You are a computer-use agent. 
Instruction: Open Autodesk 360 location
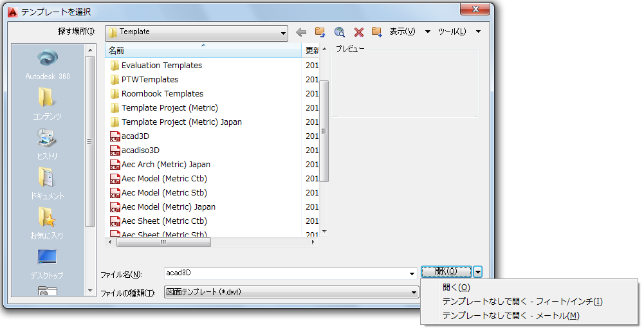pyautogui.click(x=48, y=64)
